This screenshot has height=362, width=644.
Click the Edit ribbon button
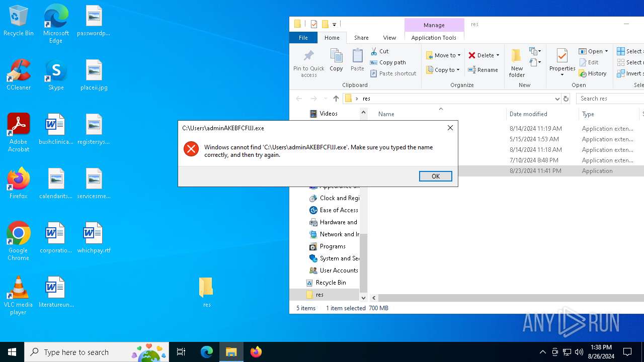coord(589,62)
